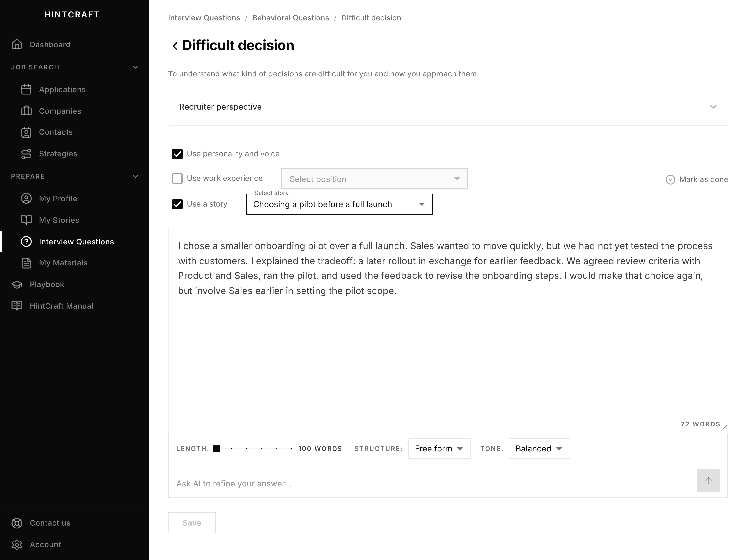Click the Contacts badge icon
747x560 pixels.
coord(26,132)
